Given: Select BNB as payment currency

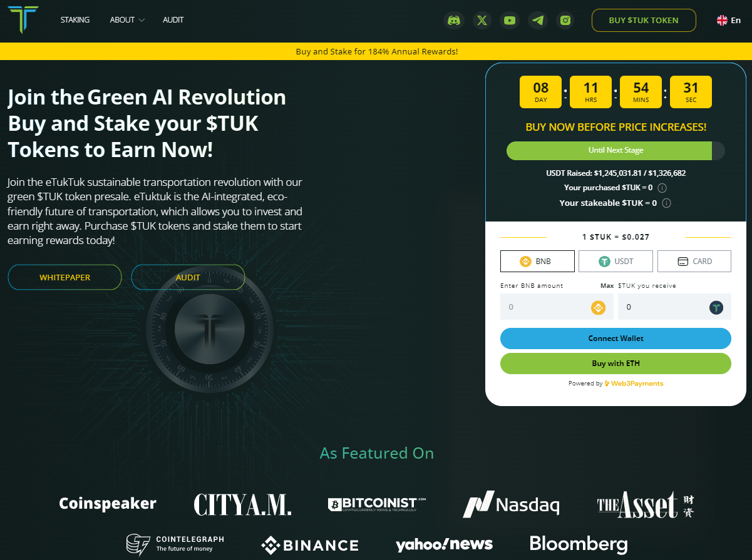Looking at the screenshot, I should [x=537, y=262].
